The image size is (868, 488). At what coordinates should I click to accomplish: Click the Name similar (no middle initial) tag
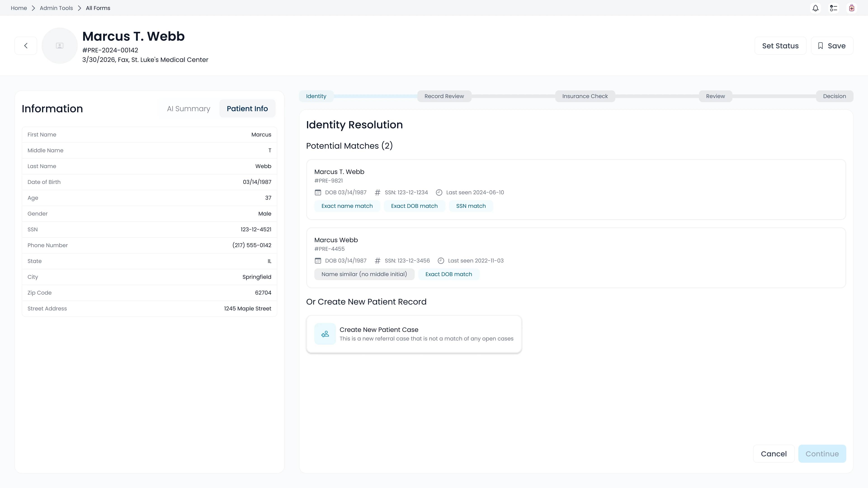[x=364, y=274]
